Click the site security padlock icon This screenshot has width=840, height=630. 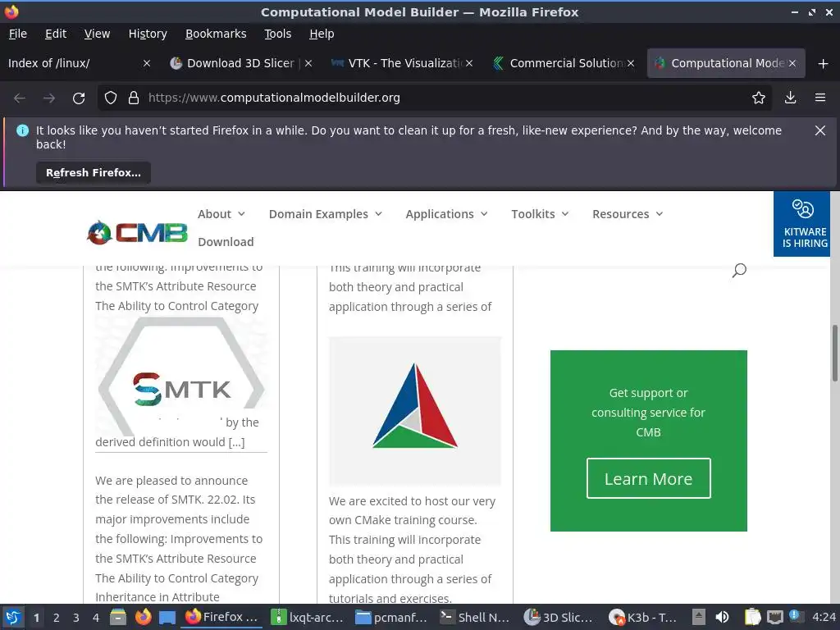pyautogui.click(x=134, y=98)
